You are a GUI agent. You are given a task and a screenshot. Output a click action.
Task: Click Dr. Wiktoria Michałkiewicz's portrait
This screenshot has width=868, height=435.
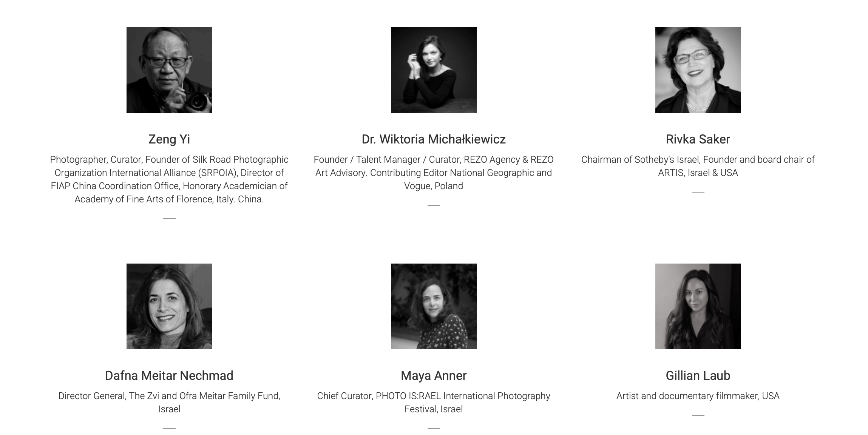(434, 70)
